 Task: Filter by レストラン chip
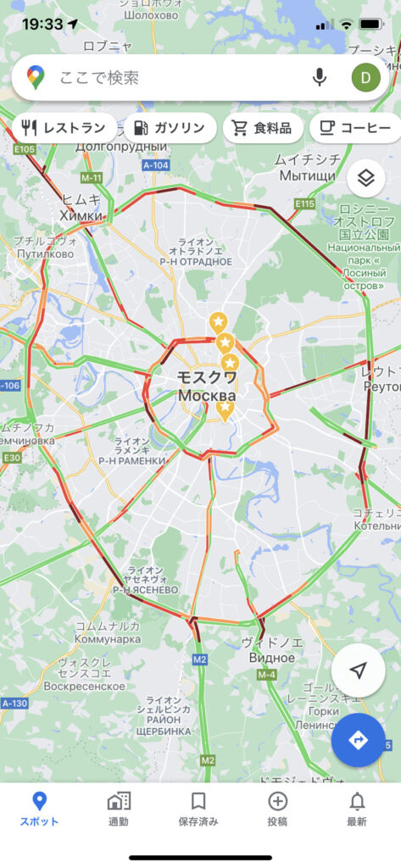(64, 129)
